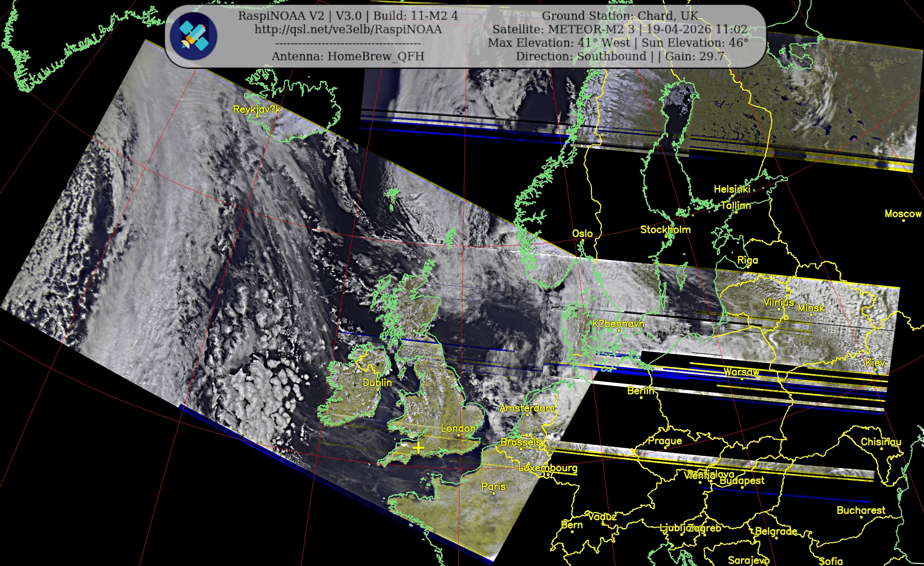This screenshot has height=566, width=924.
Task: Click the Moscow city label
Action: click(x=903, y=214)
